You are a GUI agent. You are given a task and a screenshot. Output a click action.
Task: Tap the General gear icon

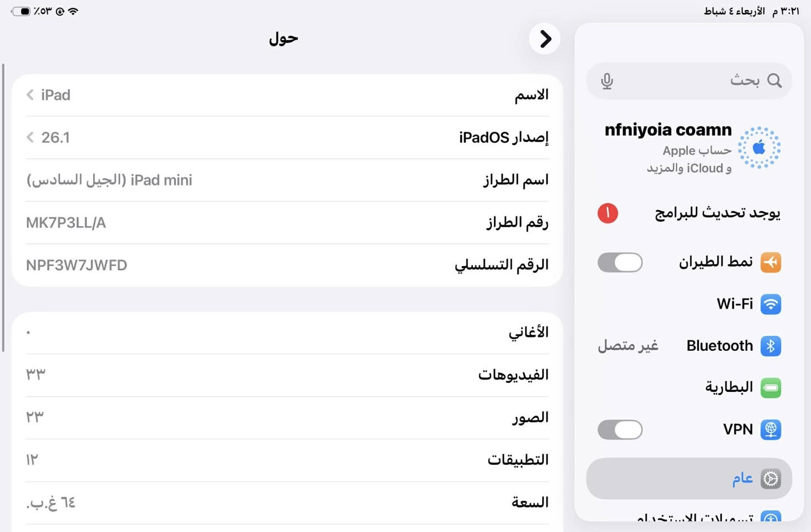point(771,479)
